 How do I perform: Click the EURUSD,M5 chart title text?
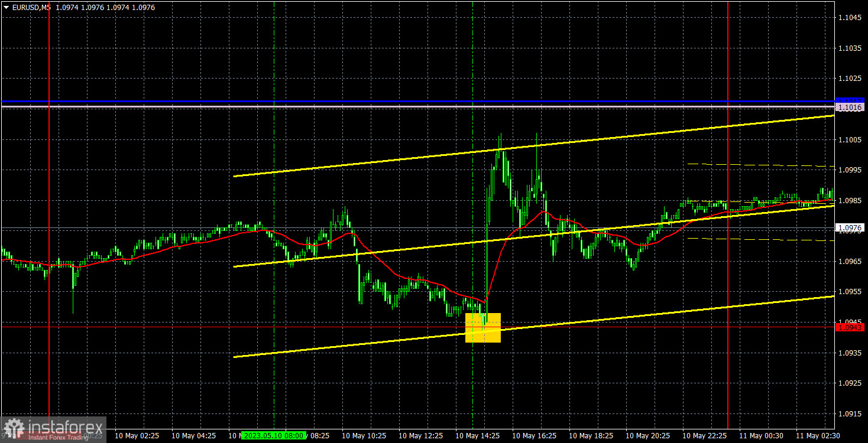click(31, 8)
